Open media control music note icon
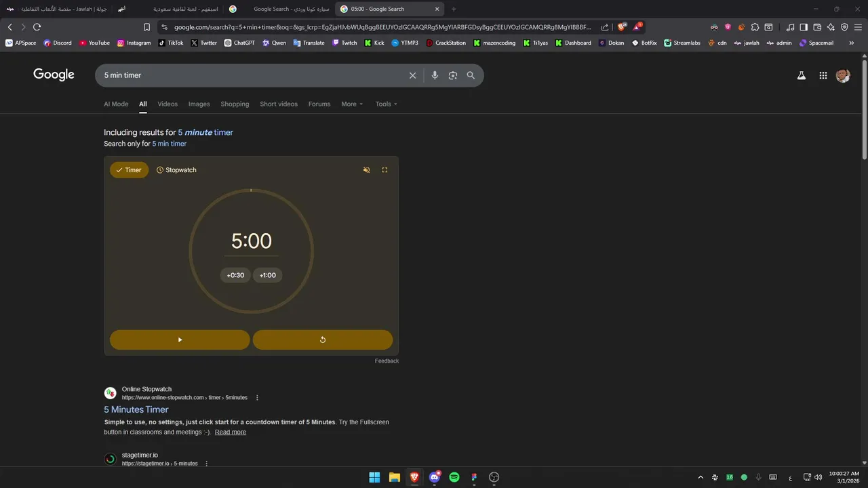This screenshot has width=868, height=488. coord(790,27)
